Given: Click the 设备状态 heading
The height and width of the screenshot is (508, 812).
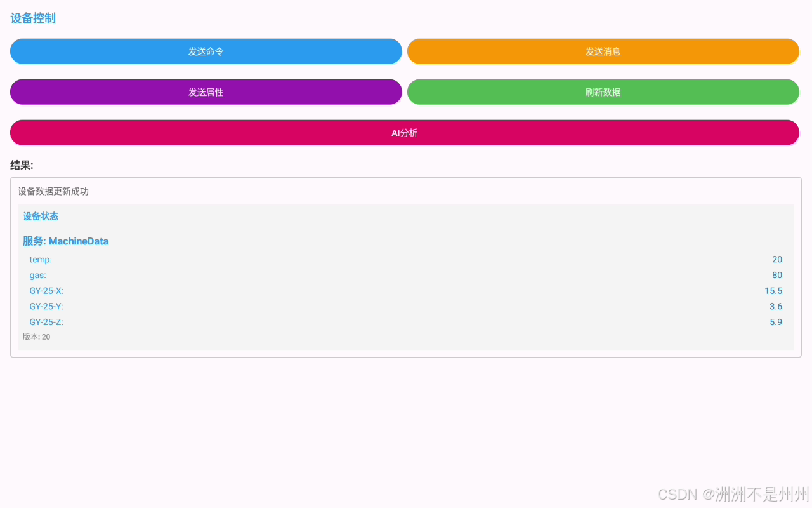Looking at the screenshot, I should click(x=41, y=216).
